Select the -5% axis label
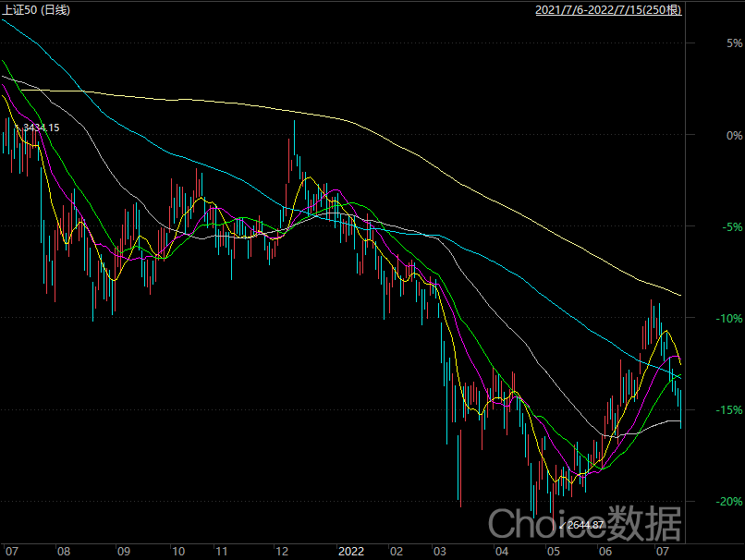 point(732,227)
